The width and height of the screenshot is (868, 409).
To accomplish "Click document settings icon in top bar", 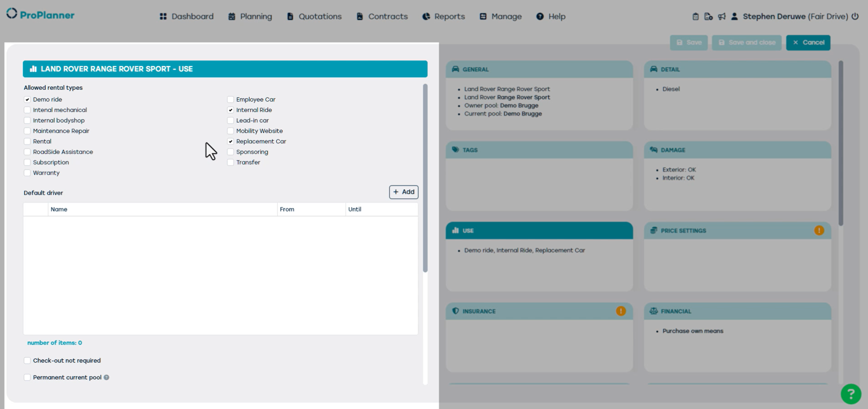I will 708,17.
